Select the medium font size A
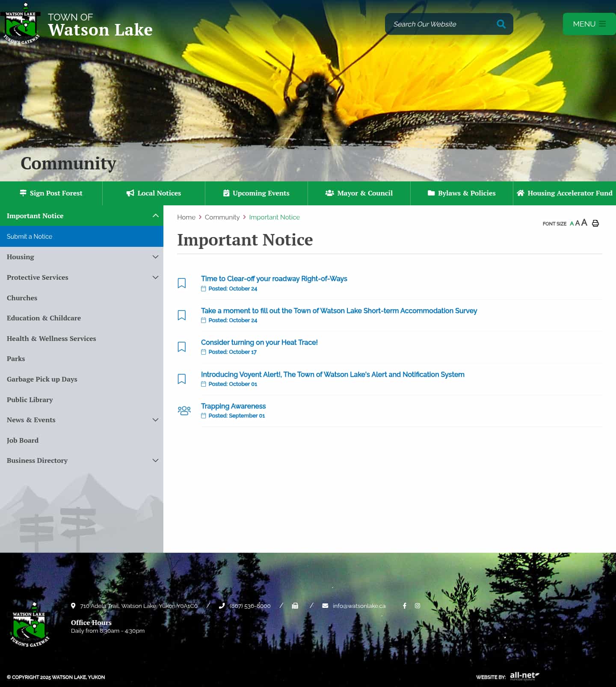 click(x=577, y=223)
